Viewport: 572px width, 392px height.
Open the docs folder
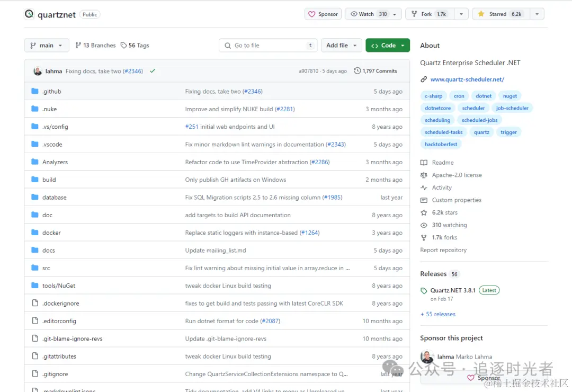tap(49, 251)
